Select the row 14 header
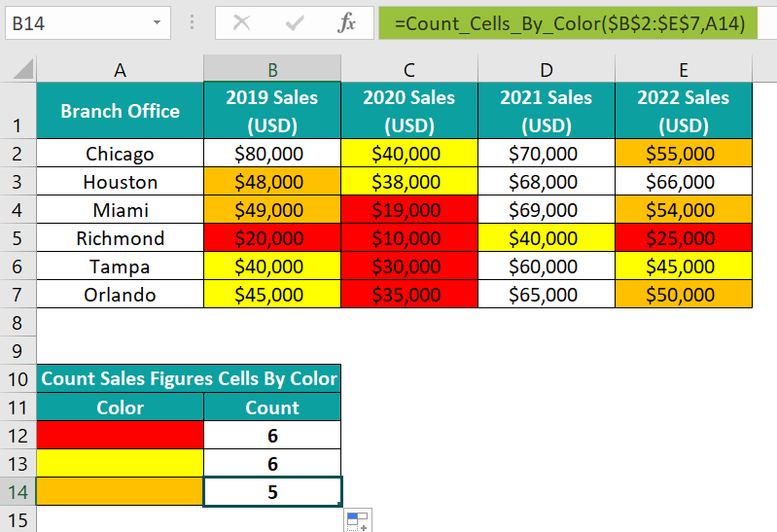 (x=18, y=492)
